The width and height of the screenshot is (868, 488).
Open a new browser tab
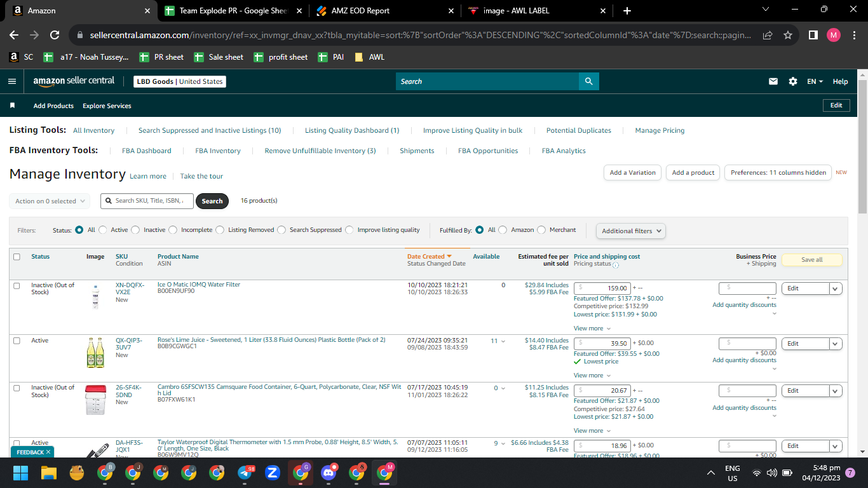click(x=627, y=11)
